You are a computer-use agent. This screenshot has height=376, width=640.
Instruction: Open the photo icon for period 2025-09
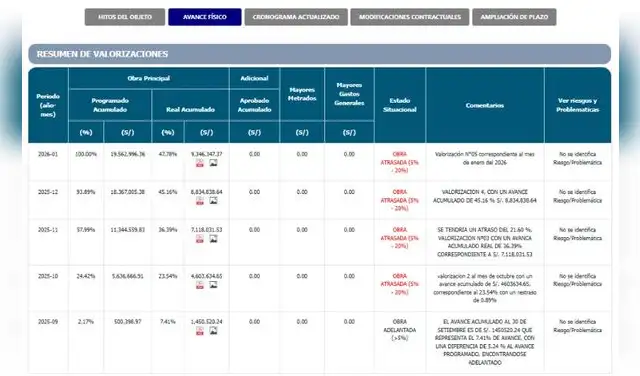[213, 331]
